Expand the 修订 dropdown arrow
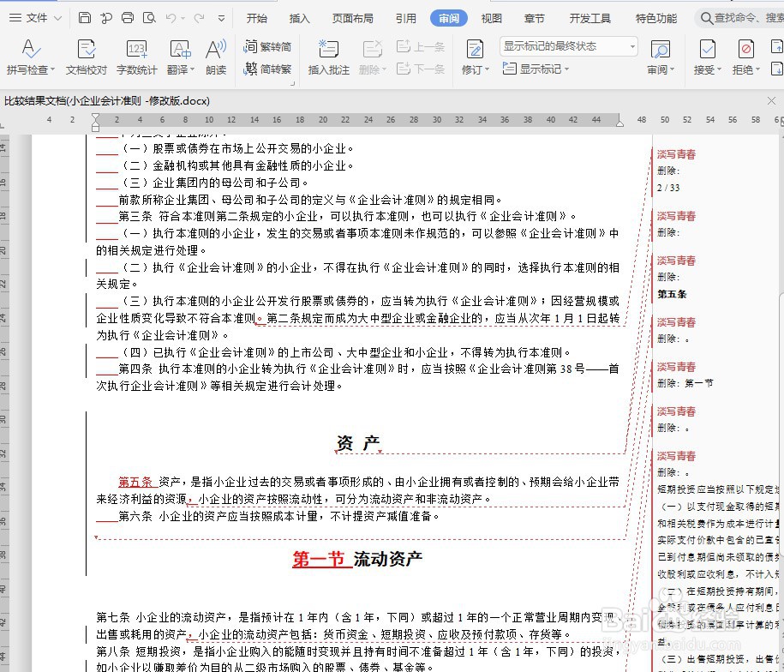784x672 pixels. [x=487, y=69]
